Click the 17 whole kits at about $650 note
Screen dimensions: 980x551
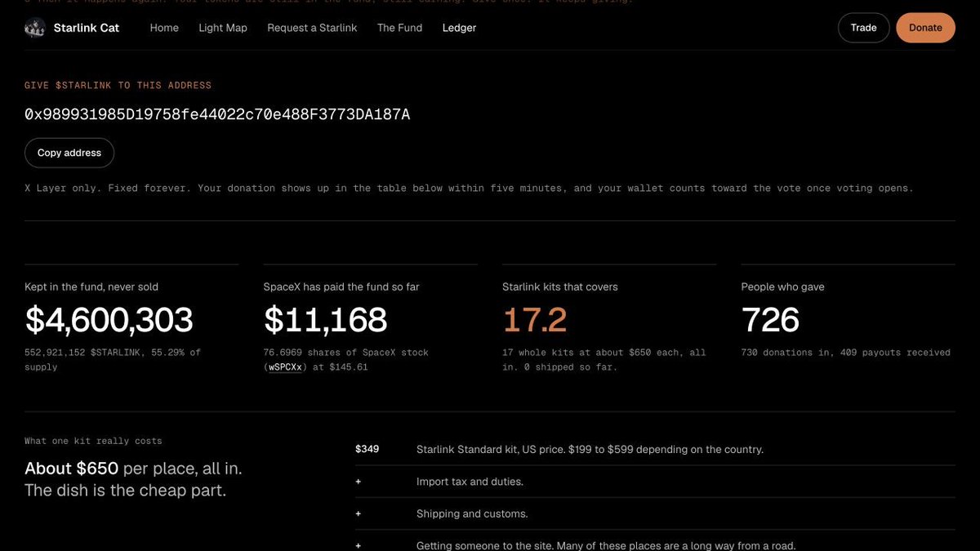tap(604, 360)
